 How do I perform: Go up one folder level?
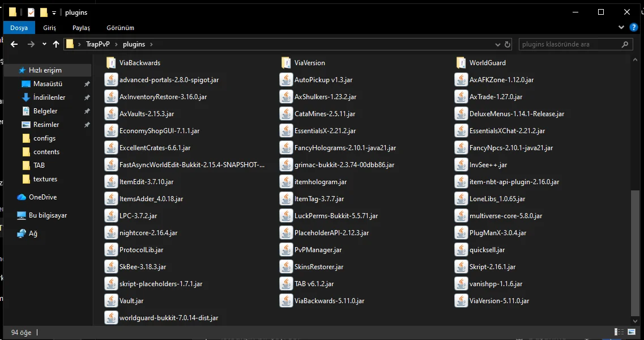56,44
